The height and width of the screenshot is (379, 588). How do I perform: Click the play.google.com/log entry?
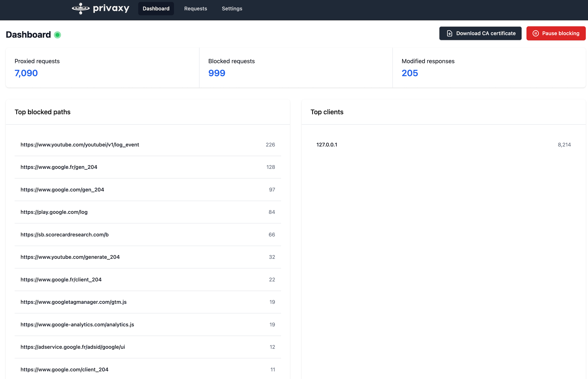point(54,212)
